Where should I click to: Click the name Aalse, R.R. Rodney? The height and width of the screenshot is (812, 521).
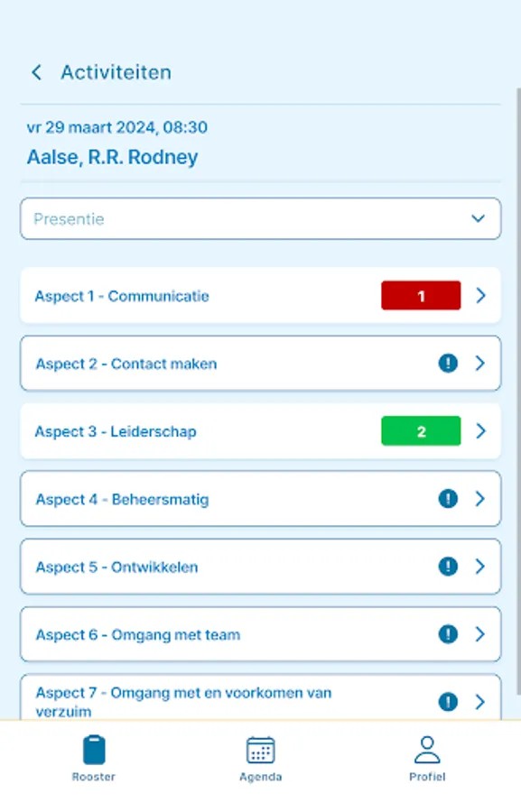113,157
